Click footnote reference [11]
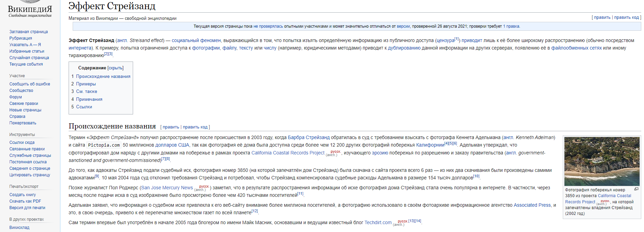The height and width of the screenshot is (232, 644). 300,194
